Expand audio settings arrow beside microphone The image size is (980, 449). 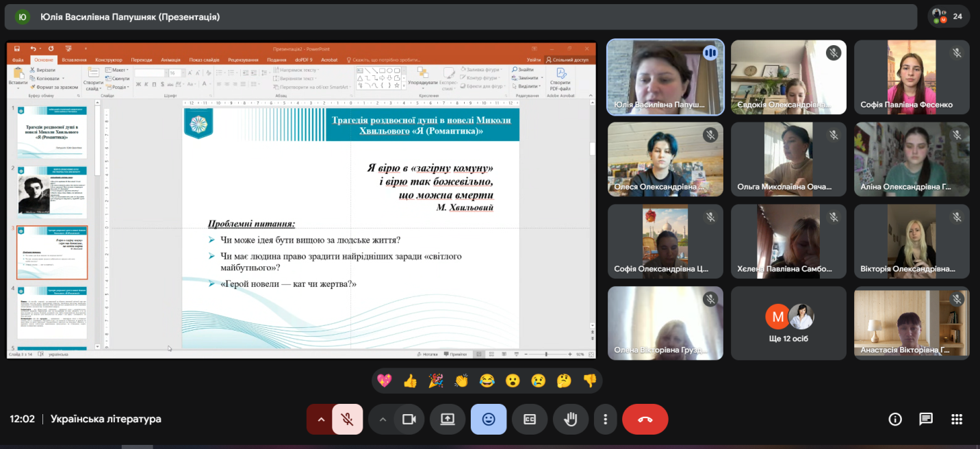[320, 420]
